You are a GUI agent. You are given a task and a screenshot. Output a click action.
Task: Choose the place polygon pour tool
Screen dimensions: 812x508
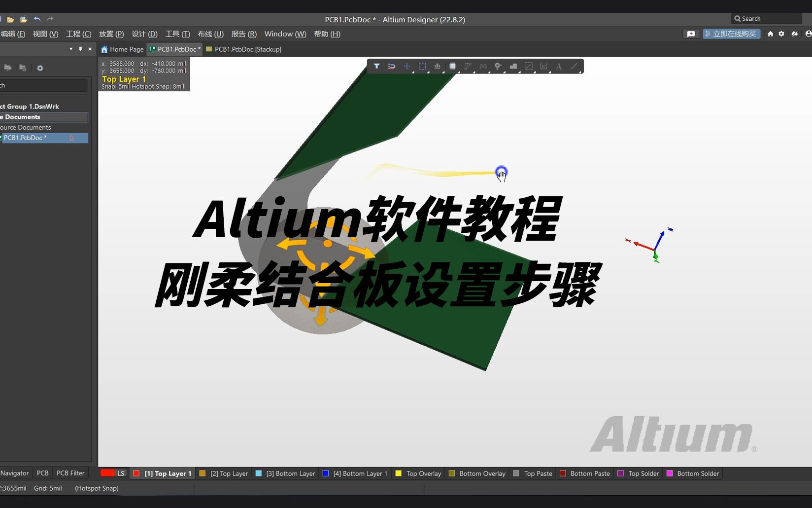coord(513,66)
